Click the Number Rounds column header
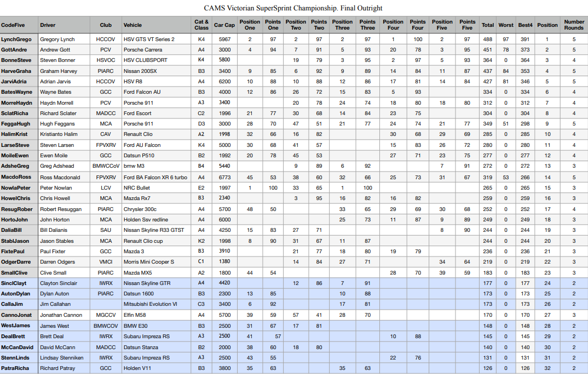Screen dimensions: 588x376 click(x=574, y=25)
